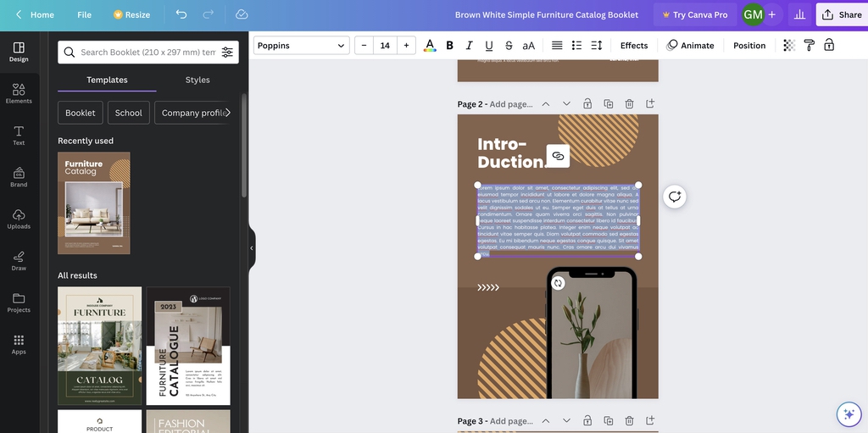Open the Design sidebar panel
The width and height of the screenshot is (868, 433).
click(x=19, y=52)
